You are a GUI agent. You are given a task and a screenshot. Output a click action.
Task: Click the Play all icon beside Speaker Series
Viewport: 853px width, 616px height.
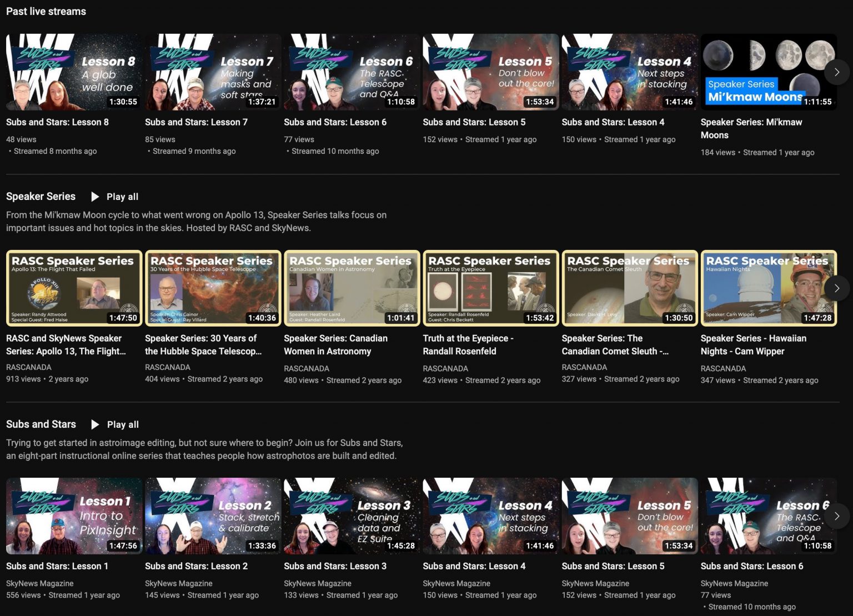coord(95,197)
